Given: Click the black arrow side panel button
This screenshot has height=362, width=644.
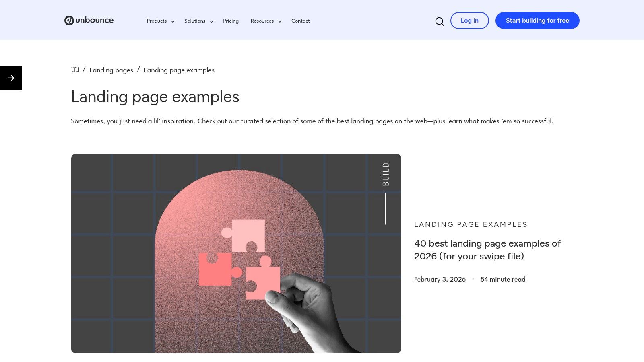Looking at the screenshot, I should [11, 78].
